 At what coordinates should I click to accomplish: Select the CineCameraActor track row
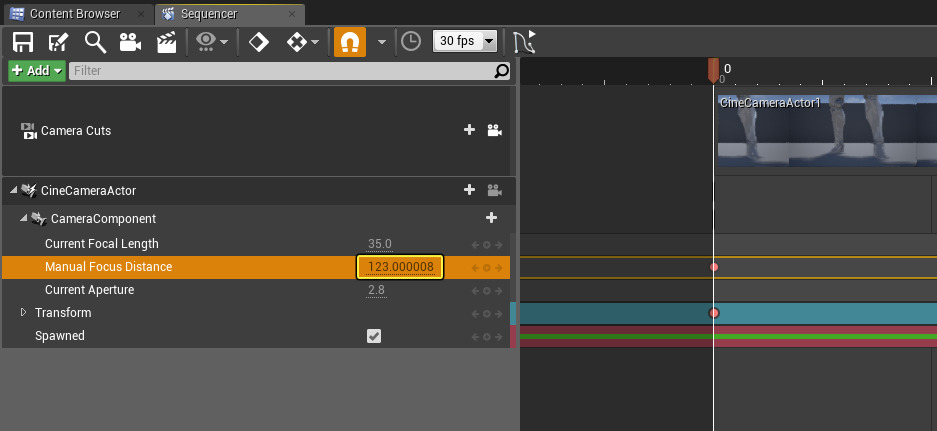click(x=257, y=191)
